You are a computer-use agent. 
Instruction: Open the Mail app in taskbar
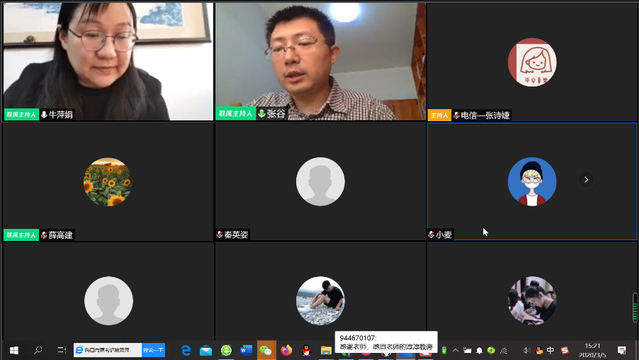(x=206, y=350)
